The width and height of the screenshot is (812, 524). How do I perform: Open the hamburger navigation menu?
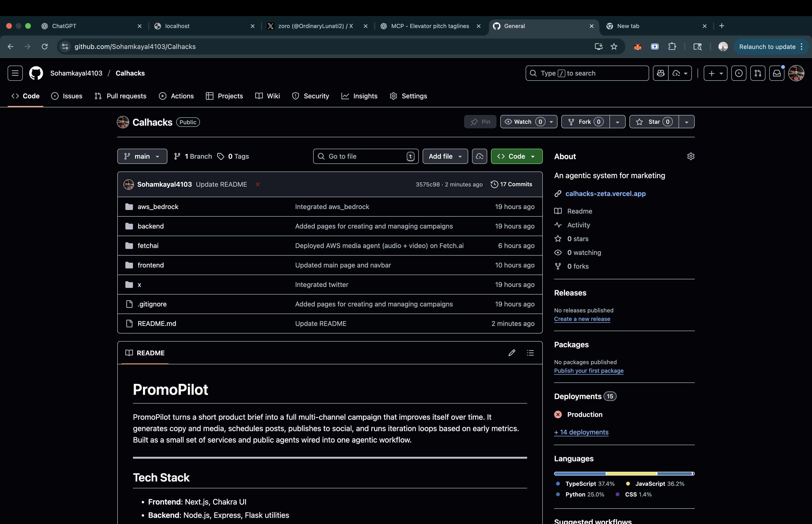pyautogui.click(x=15, y=73)
